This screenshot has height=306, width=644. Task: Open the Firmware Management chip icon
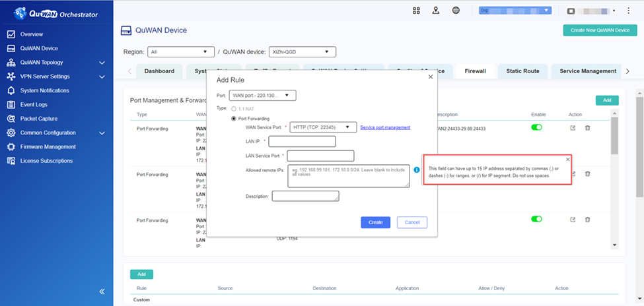coord(11,147)
